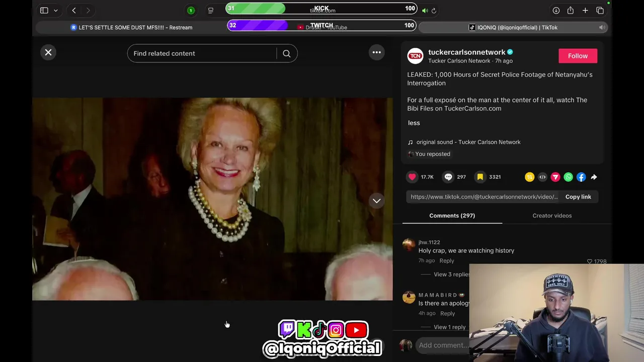Show Safari tab overview

(x=600, y=11)
